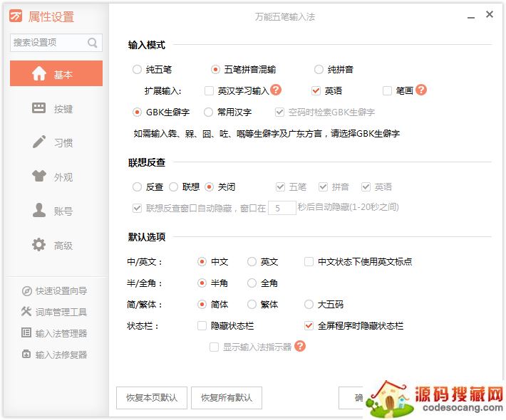Click the repair icon beside 输入法修复器

coord(26,354)
